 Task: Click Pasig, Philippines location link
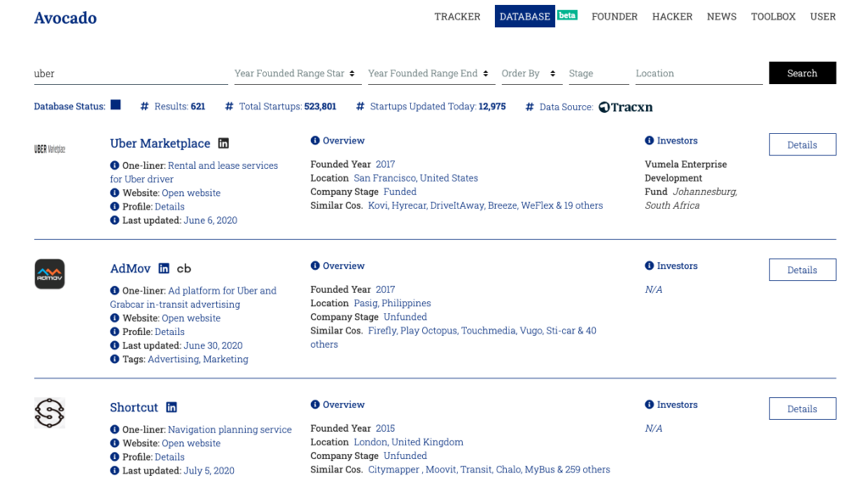[392, 303]
